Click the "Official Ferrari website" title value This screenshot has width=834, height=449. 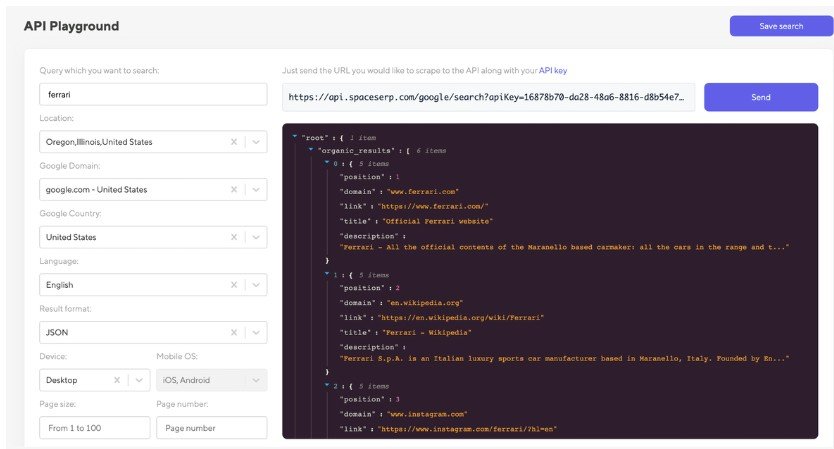pyautogui.click(x=437, y=221)
